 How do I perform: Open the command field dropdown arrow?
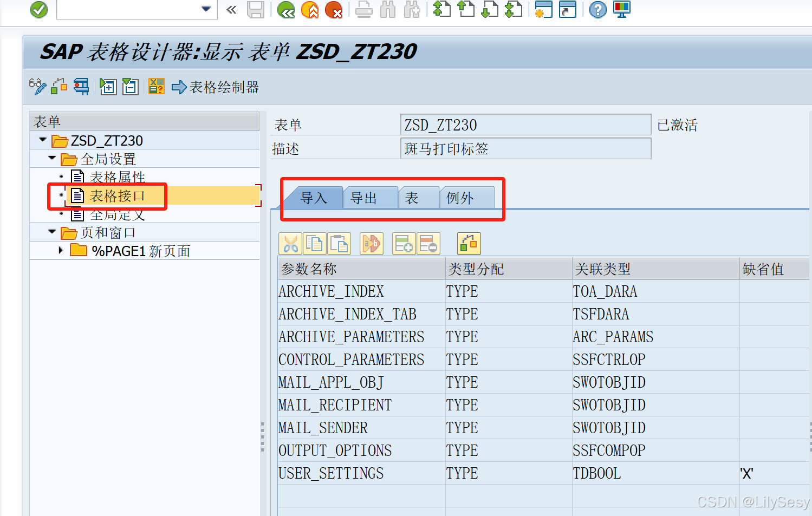click(206, 10)
